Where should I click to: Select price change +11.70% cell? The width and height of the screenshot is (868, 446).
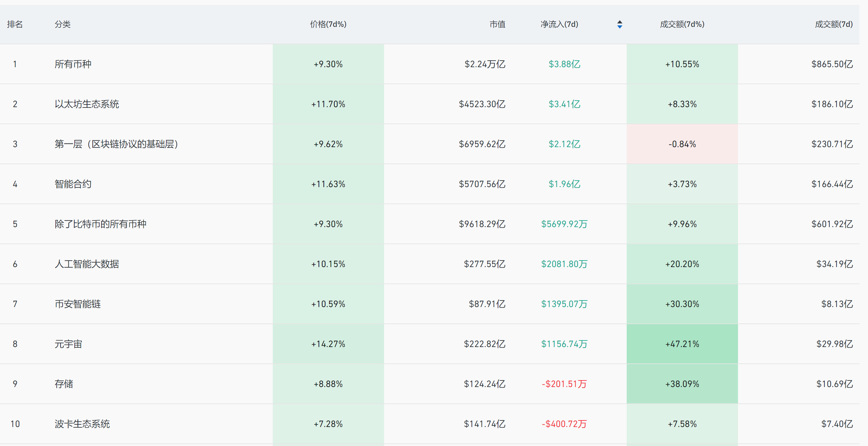pos(328,104)
